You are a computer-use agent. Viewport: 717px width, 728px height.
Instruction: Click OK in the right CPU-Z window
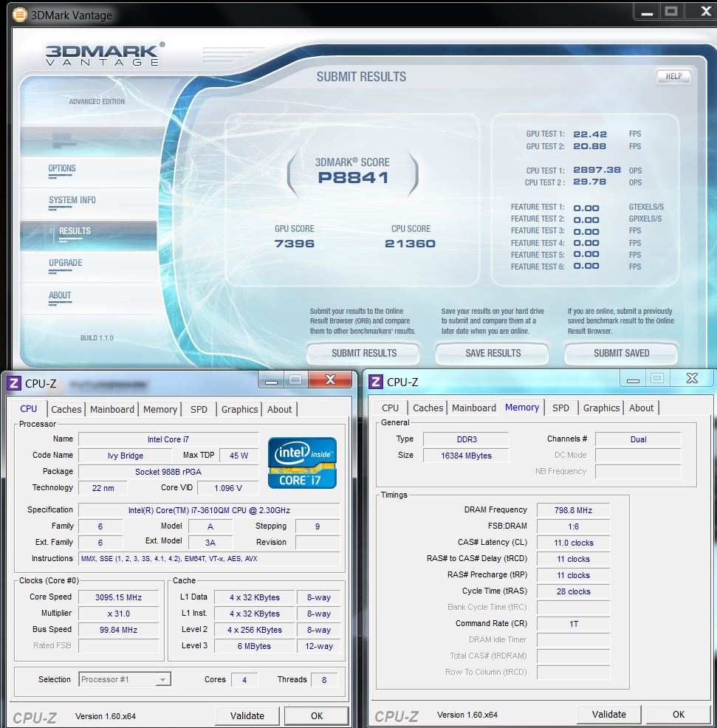coord(678,714)
